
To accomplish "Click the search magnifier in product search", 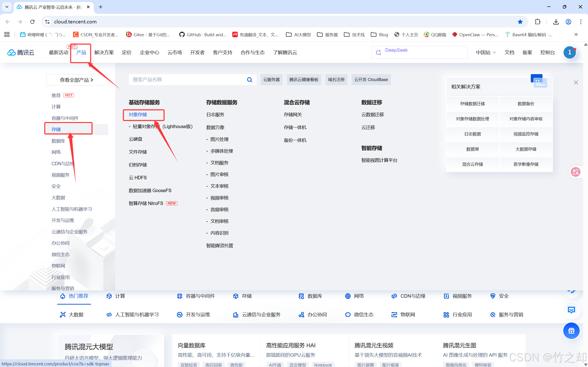I will click(250, 80).
